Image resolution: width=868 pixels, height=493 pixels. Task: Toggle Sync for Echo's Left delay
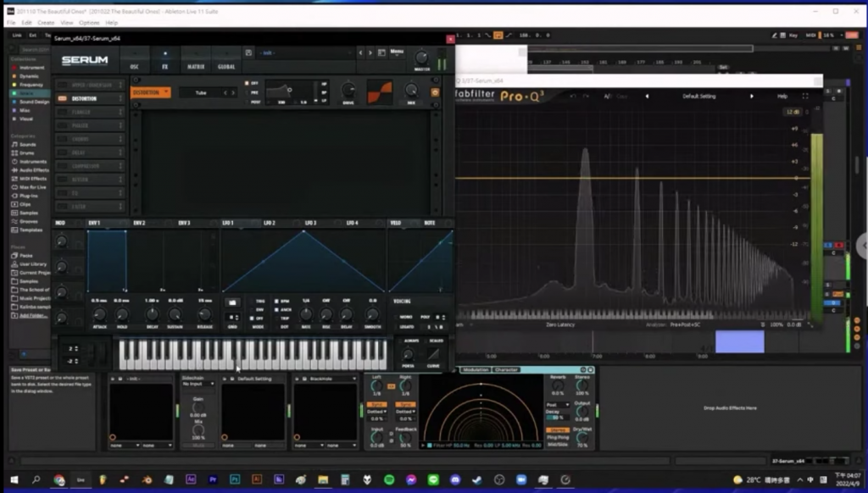(x=376, y=404)
